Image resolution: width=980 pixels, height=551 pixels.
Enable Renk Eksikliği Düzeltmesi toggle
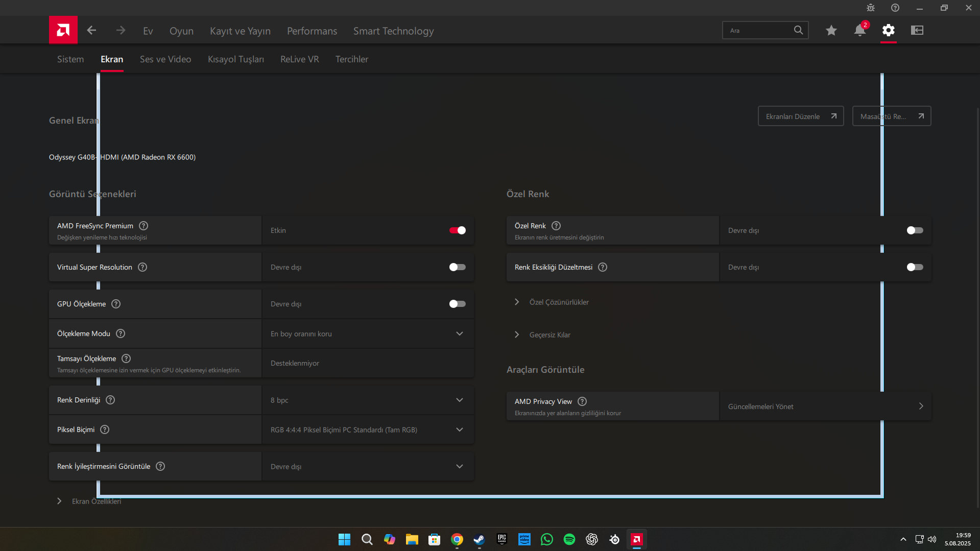pyautogui.click(x=915, y=267)
